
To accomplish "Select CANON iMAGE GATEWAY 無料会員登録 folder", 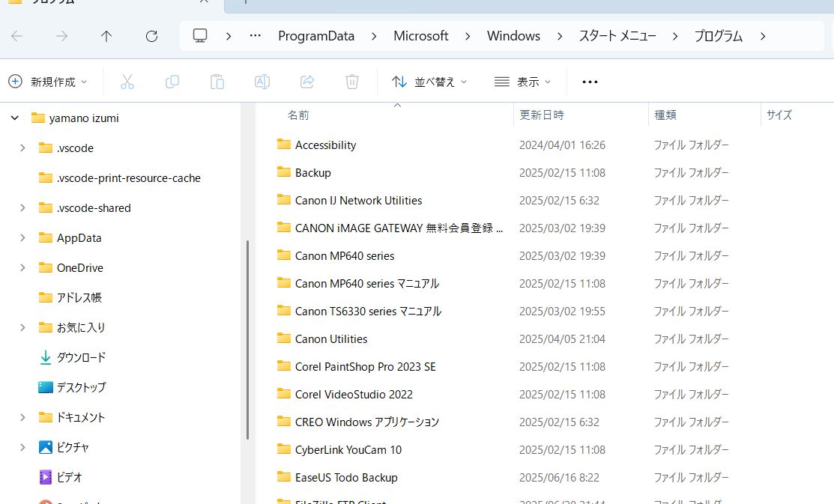I will tap(399, 228).
